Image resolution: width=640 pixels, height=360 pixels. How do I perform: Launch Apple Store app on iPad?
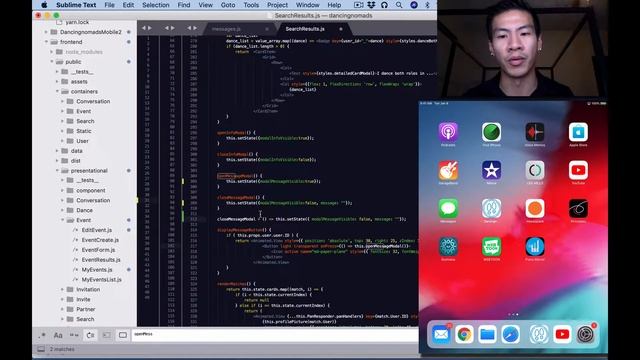[578, 132]
